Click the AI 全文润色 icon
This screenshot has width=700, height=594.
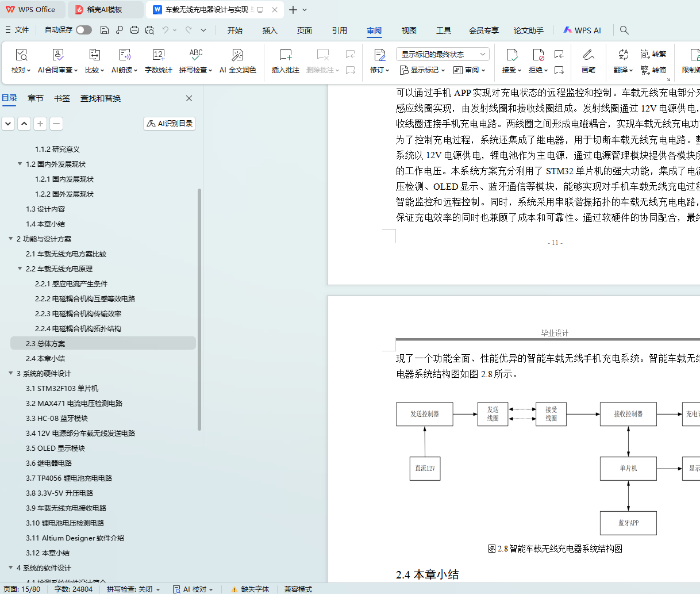click(237, 55)
